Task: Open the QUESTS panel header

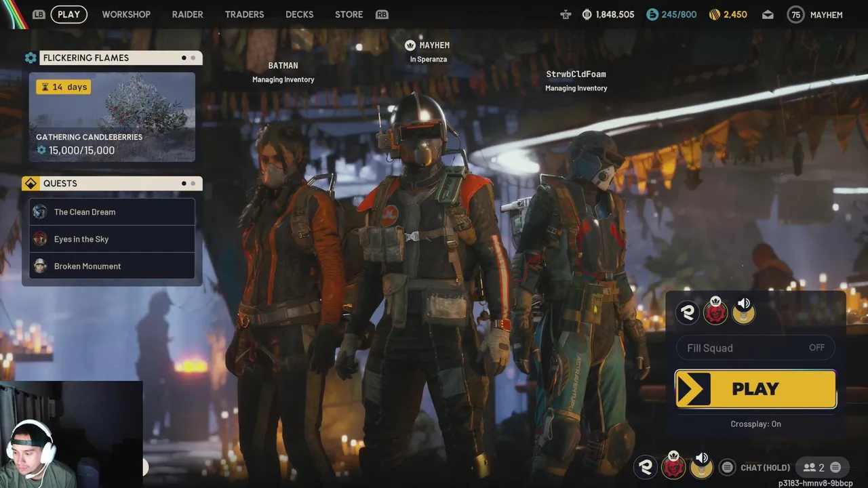Action: tap(121, 184)
